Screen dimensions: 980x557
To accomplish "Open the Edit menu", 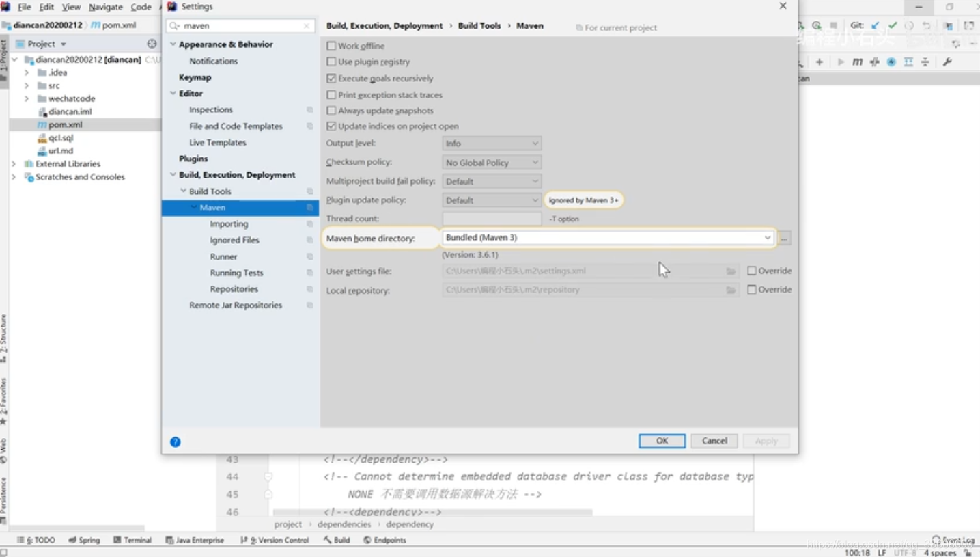I will click(x=46, y=7).
